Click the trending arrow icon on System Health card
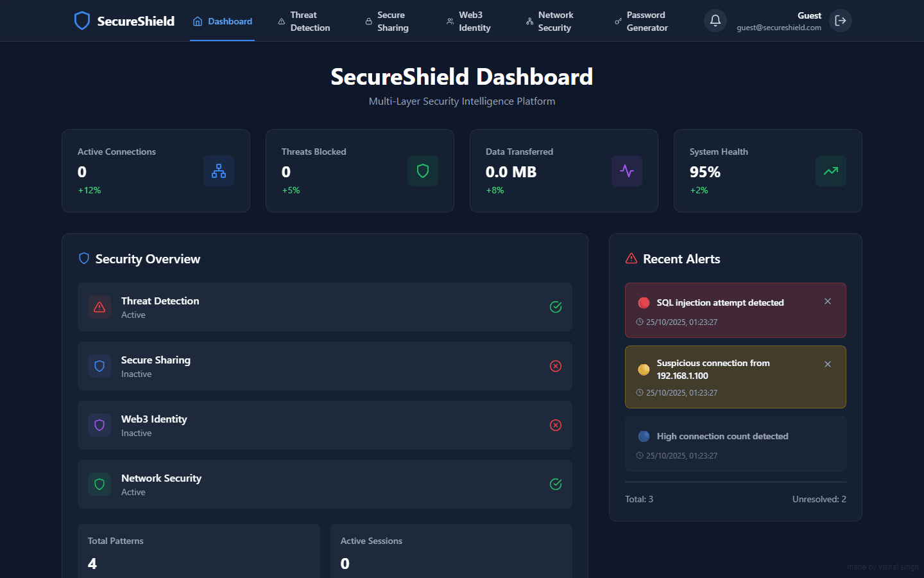The height and width of the screenshot is (578, 924). point(830,171)
